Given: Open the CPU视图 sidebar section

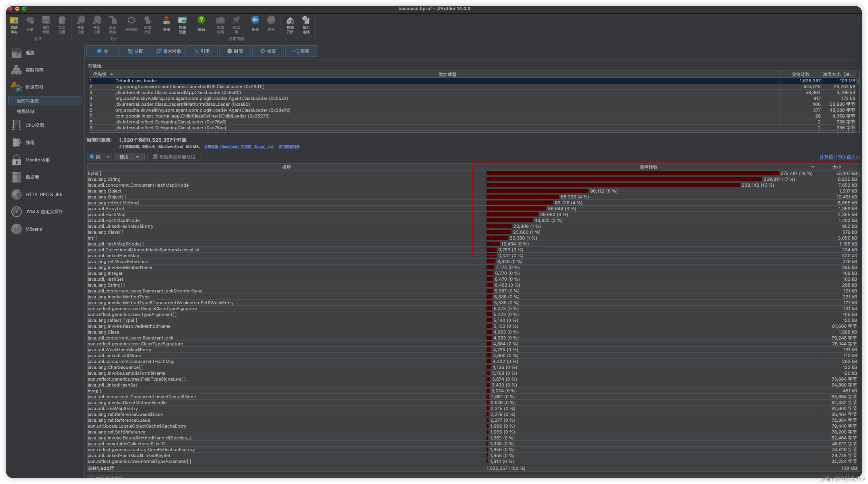Looking at the screenshot, I should pyautogui.click(x=34, y=125).
